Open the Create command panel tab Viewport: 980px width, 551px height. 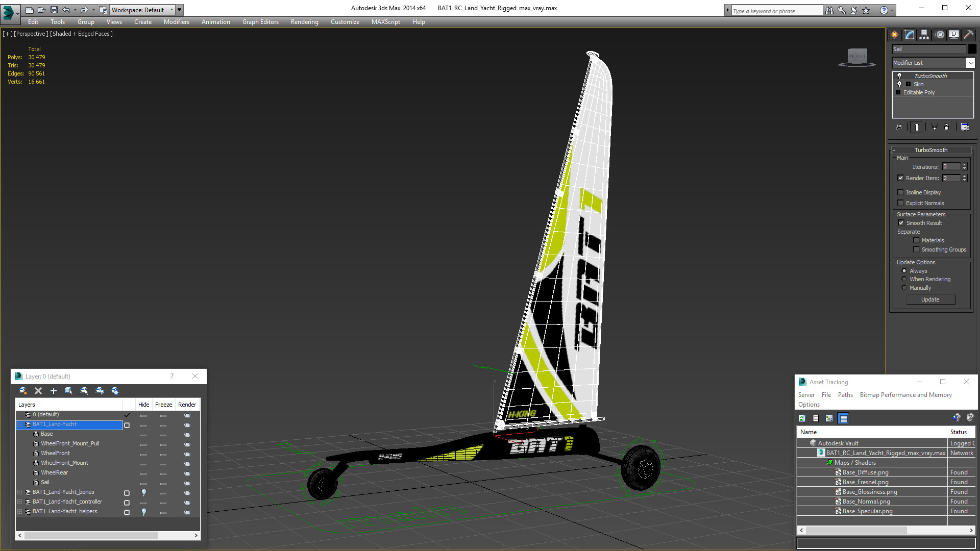coord(895,35)
